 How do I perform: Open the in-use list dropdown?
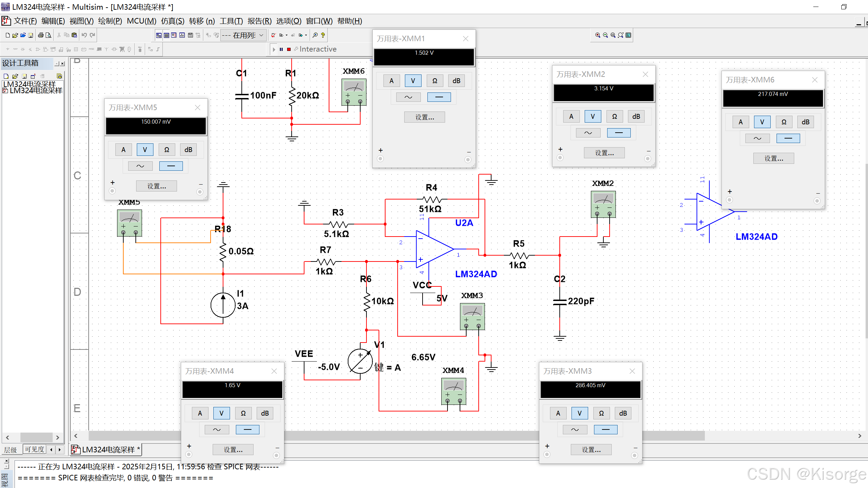coord(261,35)
